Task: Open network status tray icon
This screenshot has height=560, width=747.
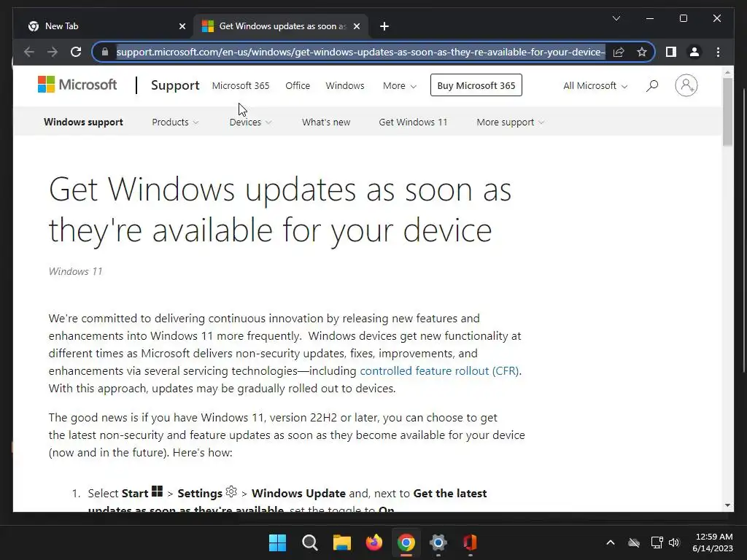Action: [x=657, y=542]
